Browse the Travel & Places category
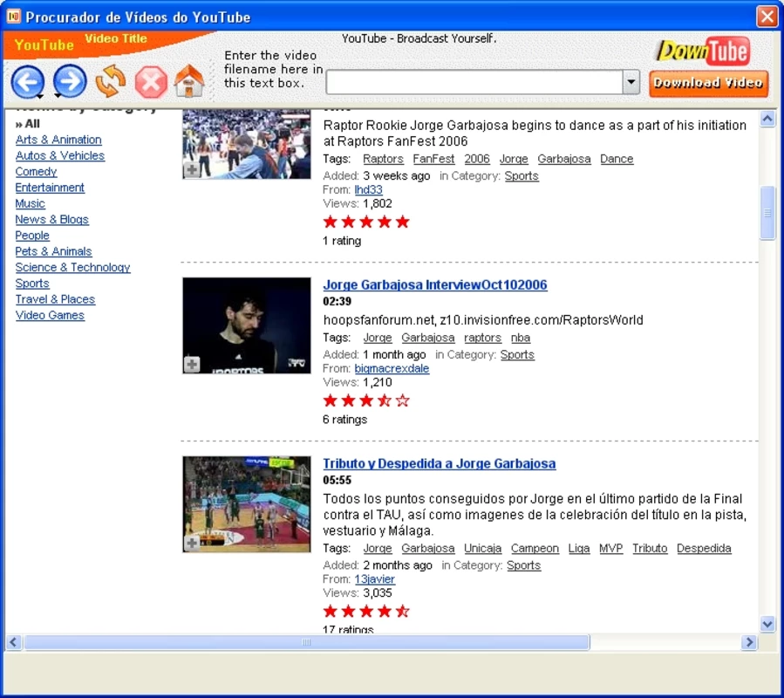This screenshot has height=698, width=784. tap(55, 299)
